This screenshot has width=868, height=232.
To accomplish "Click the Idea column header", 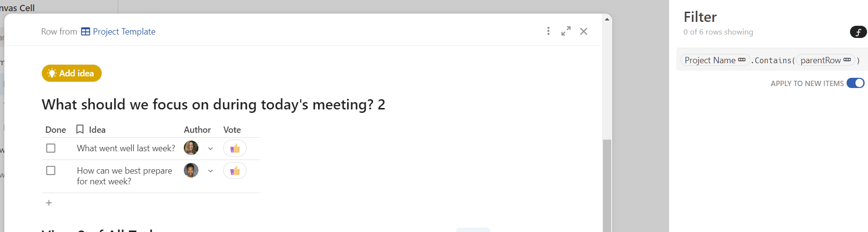I will coord(97,130).
